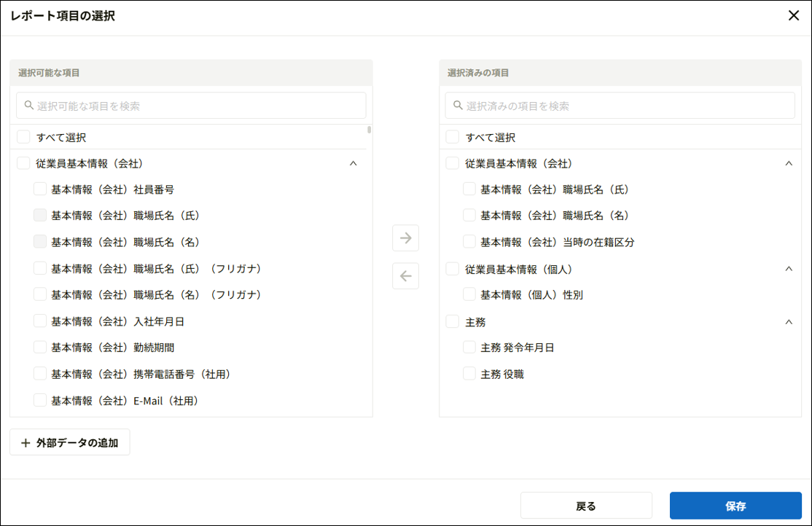Check すべて選択 in the available items list

pos(22,136)
